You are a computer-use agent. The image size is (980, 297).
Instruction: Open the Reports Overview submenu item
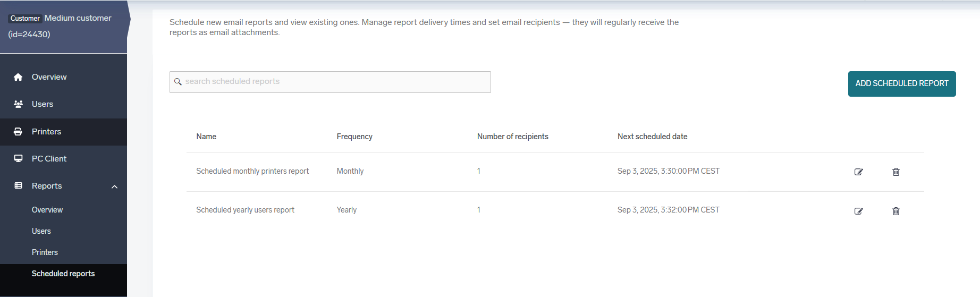point(47,210)
